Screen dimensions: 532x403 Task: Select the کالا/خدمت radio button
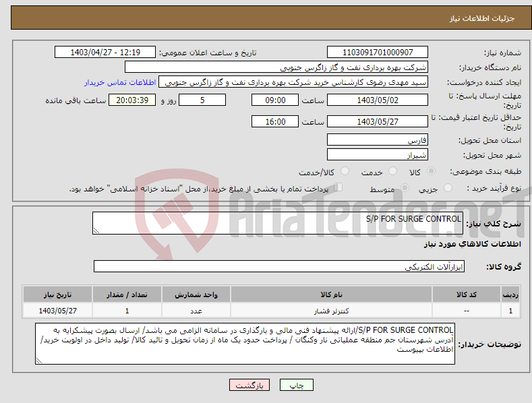(345, 171)
